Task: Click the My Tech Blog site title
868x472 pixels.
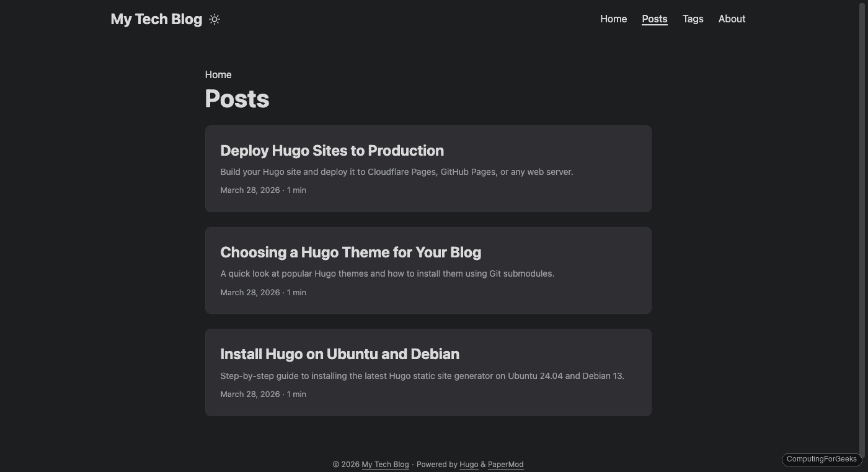Action: [156, 19]
